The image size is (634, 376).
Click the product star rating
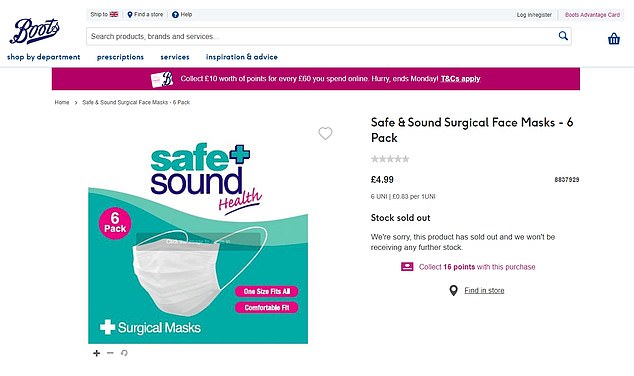tap(390, 159)
